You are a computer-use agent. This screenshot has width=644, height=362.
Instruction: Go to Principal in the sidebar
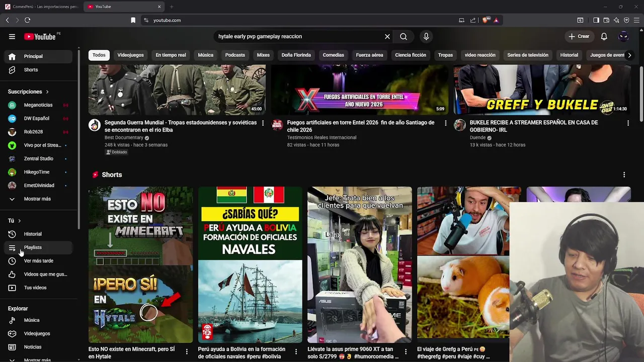38,56
